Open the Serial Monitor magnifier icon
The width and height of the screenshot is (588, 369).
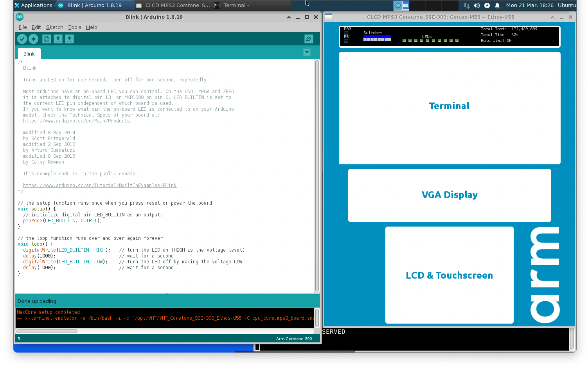coord(309,39)
